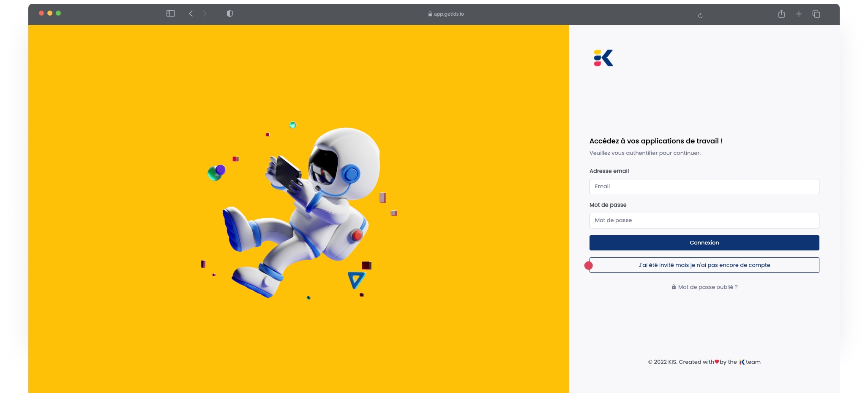Viewport: 868px width, 393px height.
Task: Focus the Mot de passe input field
Action: [704, 220]
